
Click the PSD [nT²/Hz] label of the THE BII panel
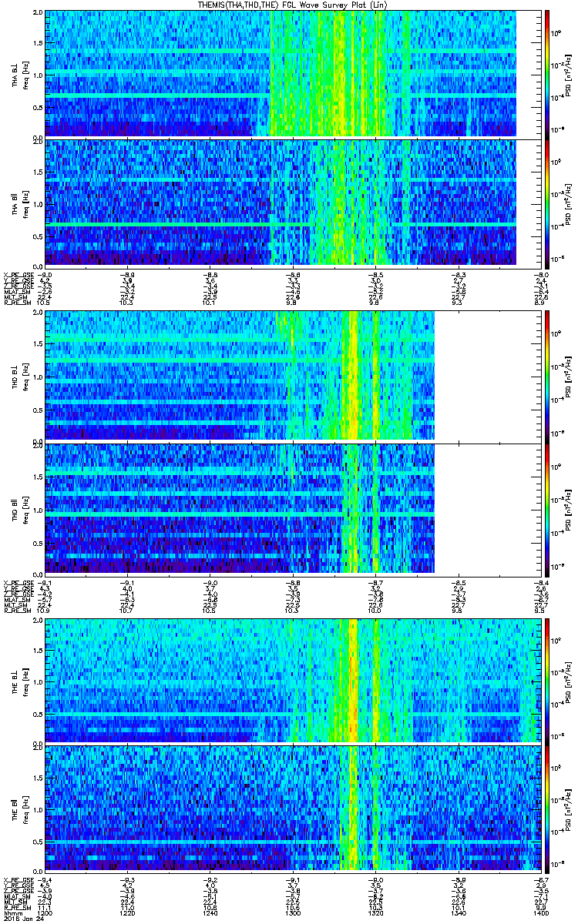(569, 809)
